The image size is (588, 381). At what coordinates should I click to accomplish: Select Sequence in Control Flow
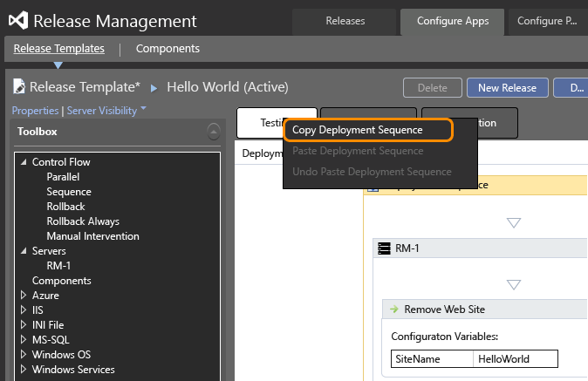(x=69, y=192)
